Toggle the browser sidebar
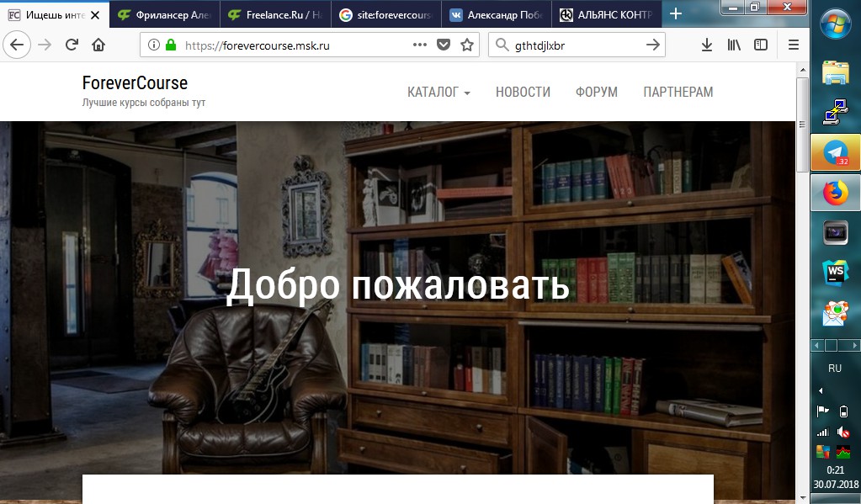 pos(761,45)
